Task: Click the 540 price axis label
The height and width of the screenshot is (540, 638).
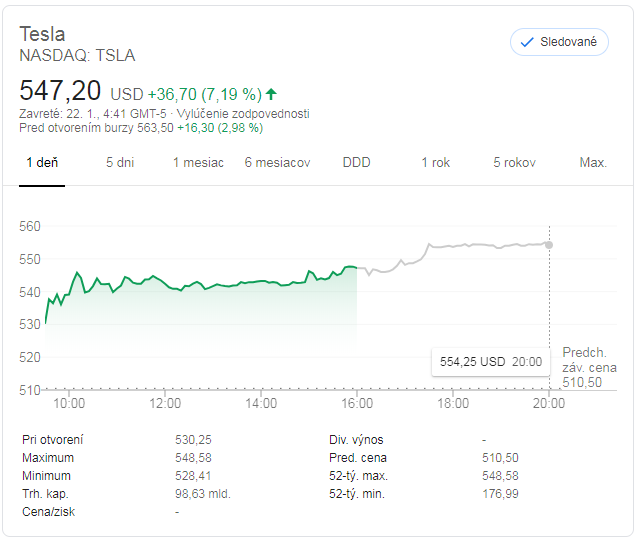Action: coord(30,292)
